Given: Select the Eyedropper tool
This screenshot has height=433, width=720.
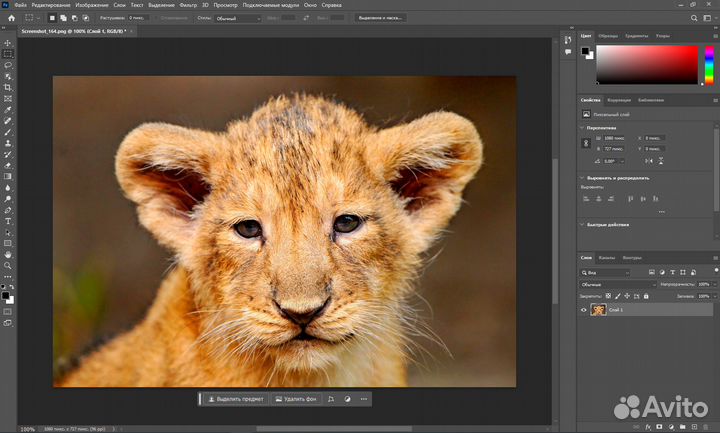Looking at the screenshot, I should (x=8, y=110).
